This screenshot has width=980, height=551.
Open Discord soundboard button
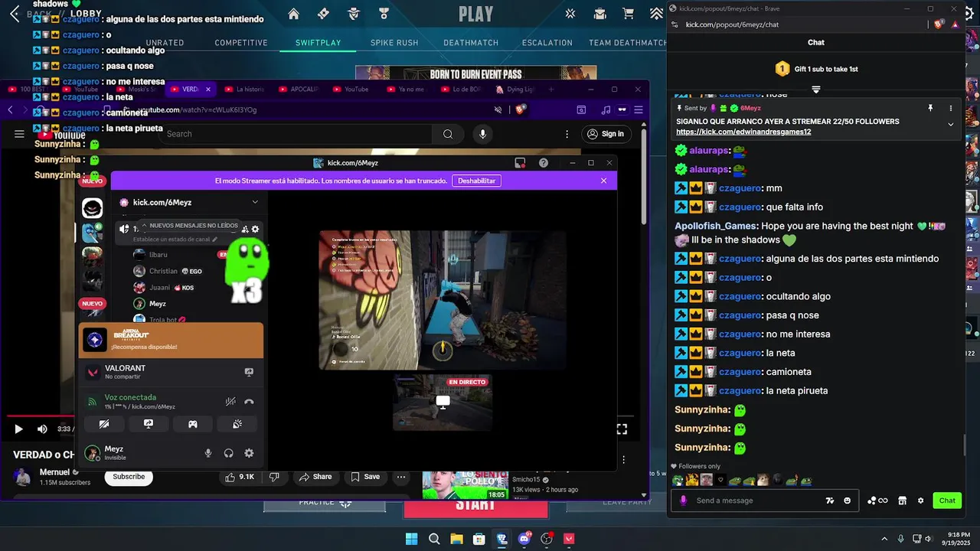tap(237, 424)
